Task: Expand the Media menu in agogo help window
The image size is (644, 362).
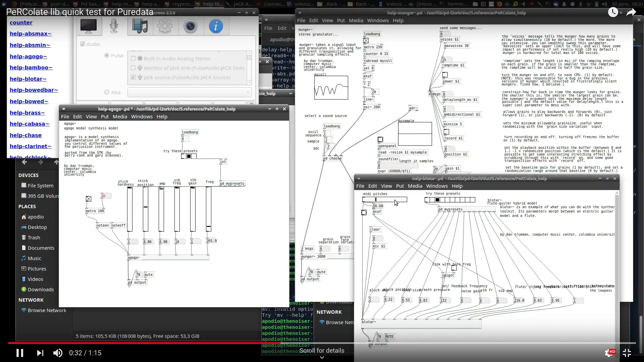Action: pos(120,116)
